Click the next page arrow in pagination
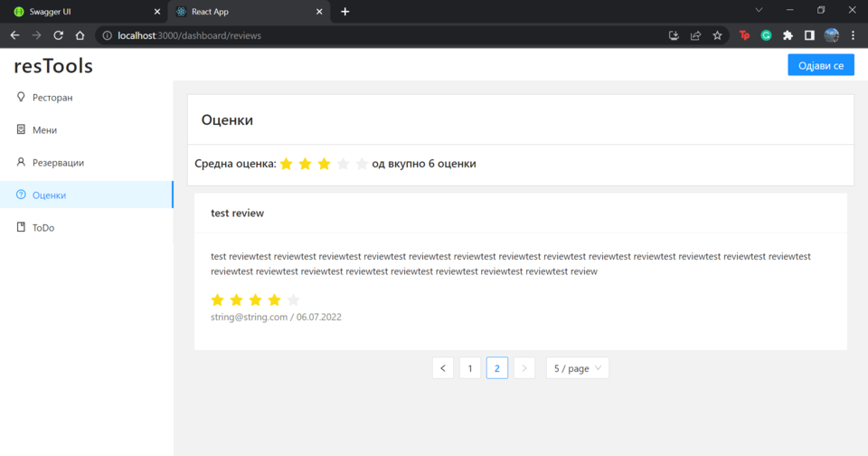Image resolution: width=868 pixels, height=456 pixels. [524, 368]
